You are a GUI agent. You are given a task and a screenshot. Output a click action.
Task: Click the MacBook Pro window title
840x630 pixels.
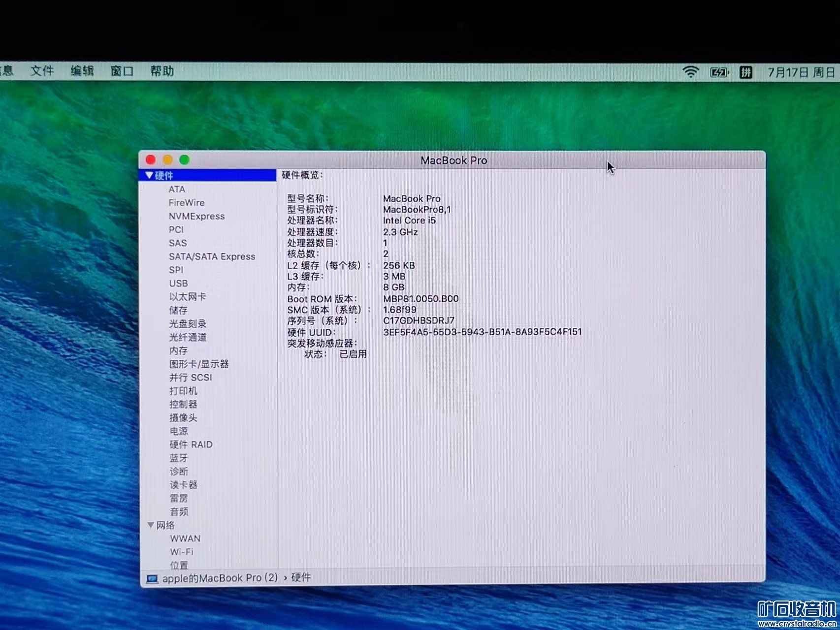click(x=453, y=160)
